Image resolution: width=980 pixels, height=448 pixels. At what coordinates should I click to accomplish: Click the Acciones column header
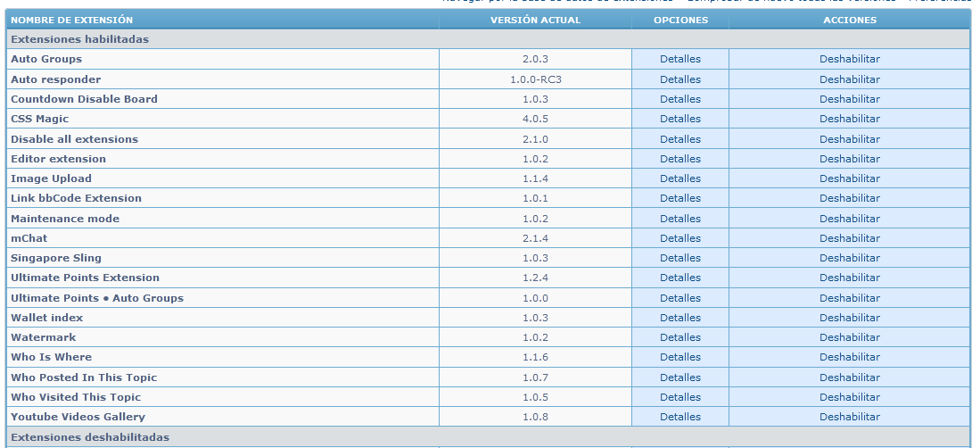pos(850,20)
